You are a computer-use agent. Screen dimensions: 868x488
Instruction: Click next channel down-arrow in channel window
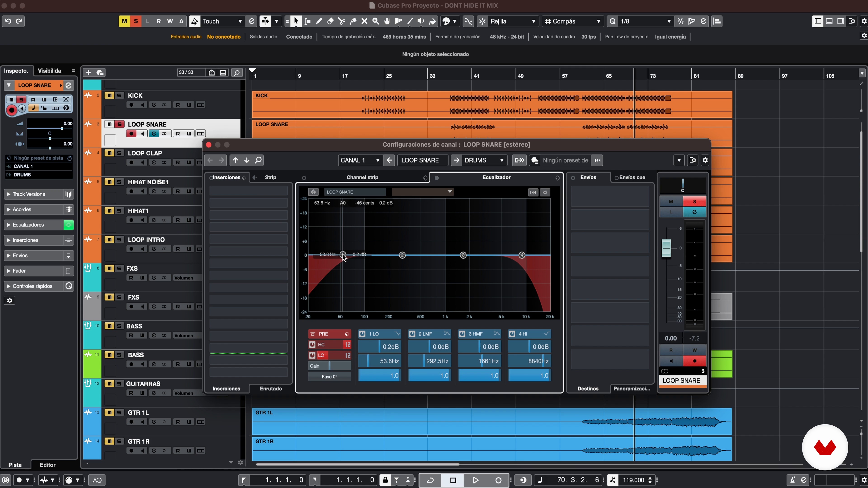coord(247,160)
